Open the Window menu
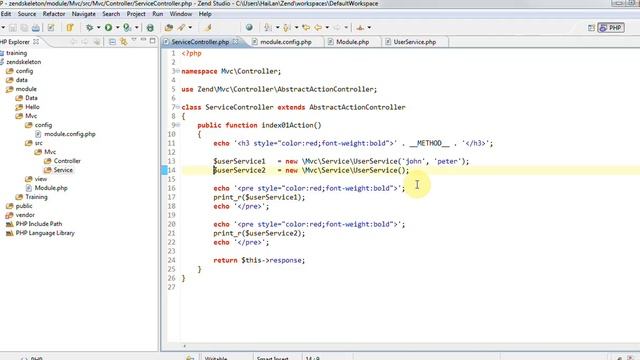This screenshot has height=360, width=640. click(x=181, y=14)
